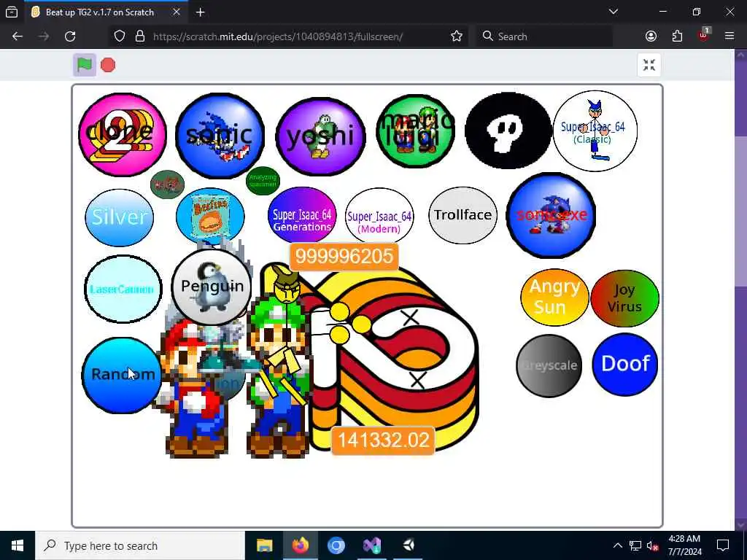Choose the sonic.exe character bubble
The height and width of the screenshot is (560, 747).
[x=551, y=215]
